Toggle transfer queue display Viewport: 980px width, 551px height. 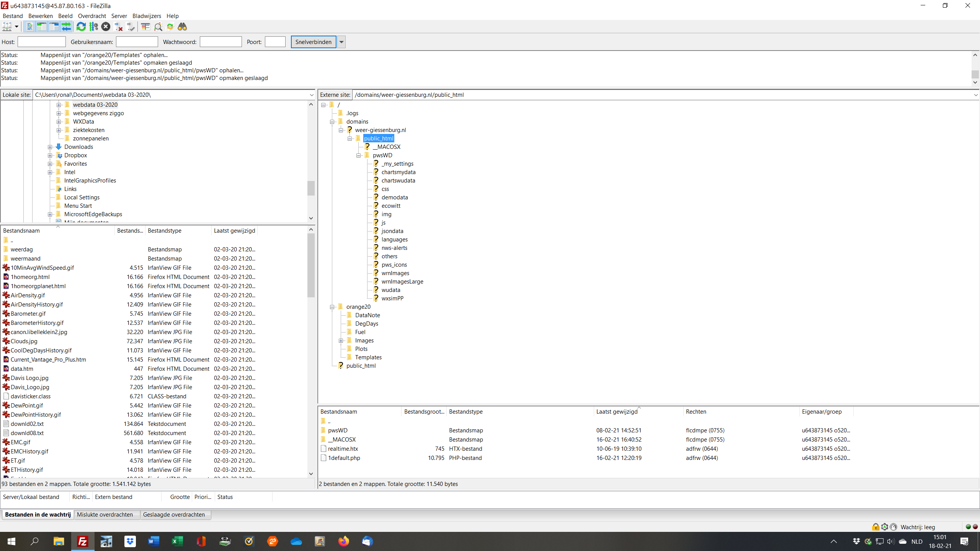[66, 27]
